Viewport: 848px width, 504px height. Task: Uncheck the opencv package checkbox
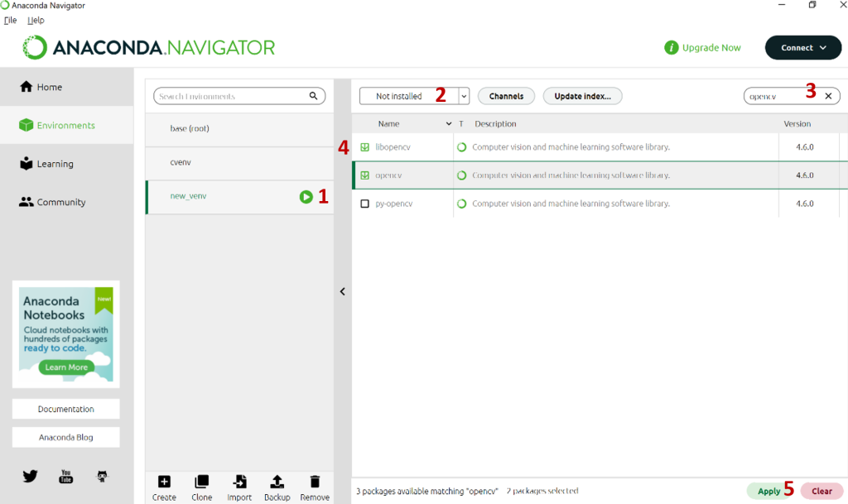365,175
